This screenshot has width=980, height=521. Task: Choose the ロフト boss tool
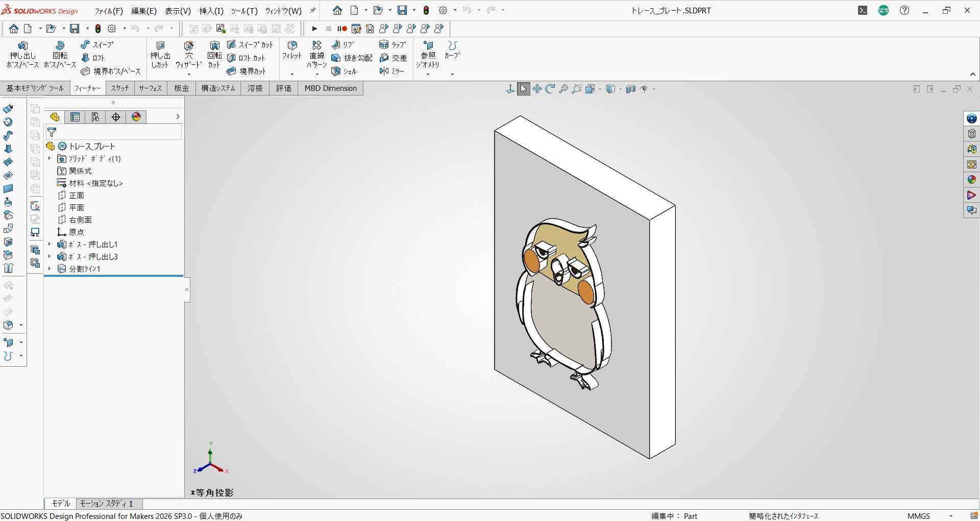(93, 58)
